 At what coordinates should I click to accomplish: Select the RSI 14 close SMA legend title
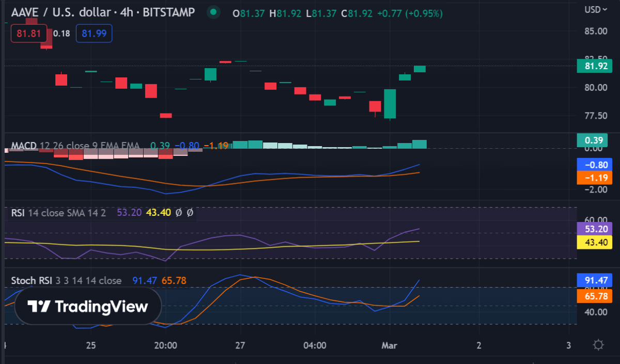click(x=58, y=213)
